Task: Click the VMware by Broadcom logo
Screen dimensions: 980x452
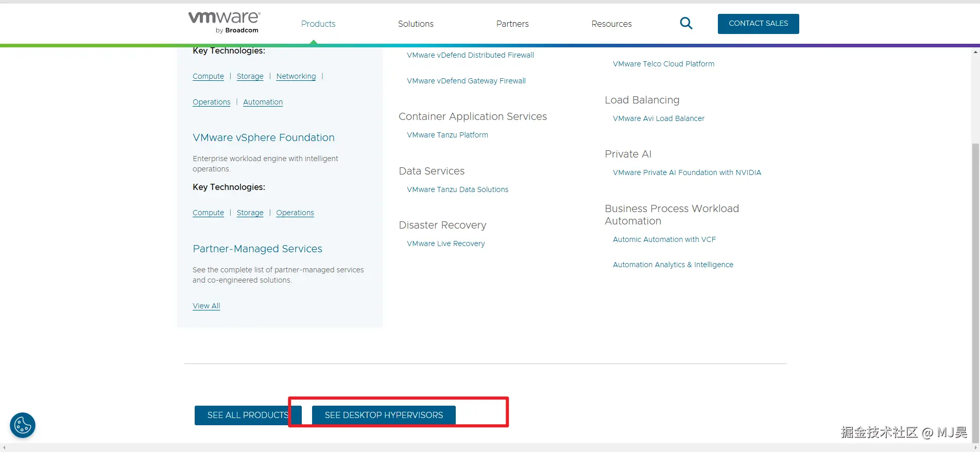Action: point(225,23)
